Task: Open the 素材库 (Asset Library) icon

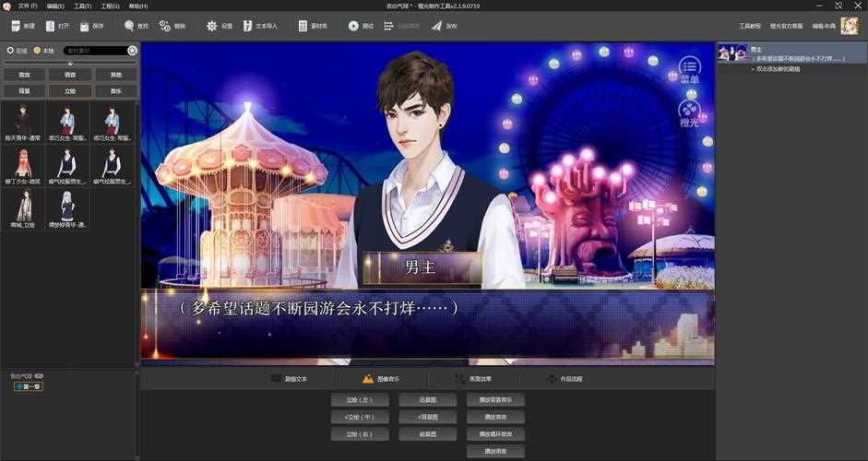Action: pos(303,26)
